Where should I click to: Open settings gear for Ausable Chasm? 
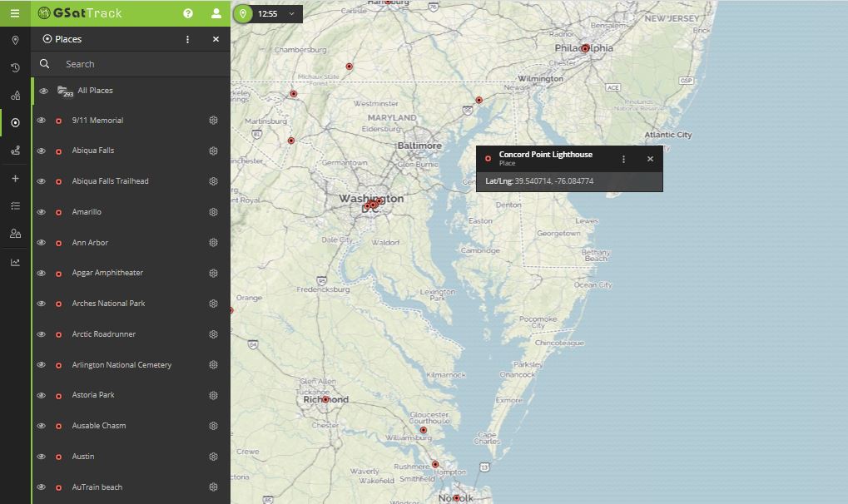(x=213, y=426)
